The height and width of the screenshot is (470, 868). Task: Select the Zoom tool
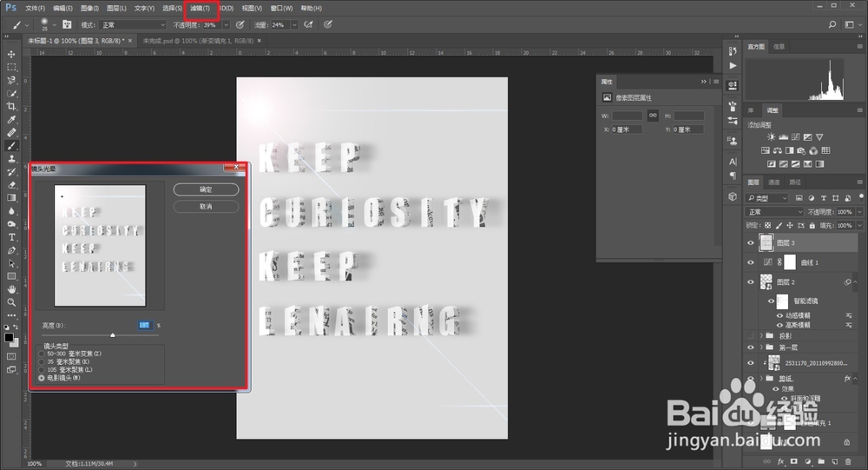coord(11,302)
